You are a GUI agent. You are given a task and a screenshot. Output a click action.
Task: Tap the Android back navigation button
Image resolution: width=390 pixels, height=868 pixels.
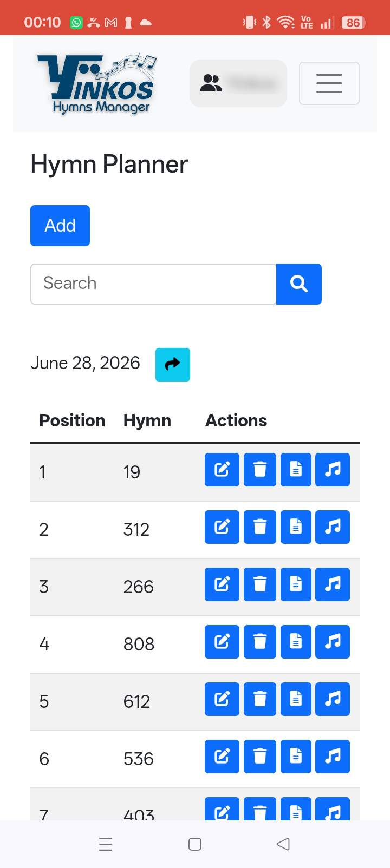coord(283,844)
